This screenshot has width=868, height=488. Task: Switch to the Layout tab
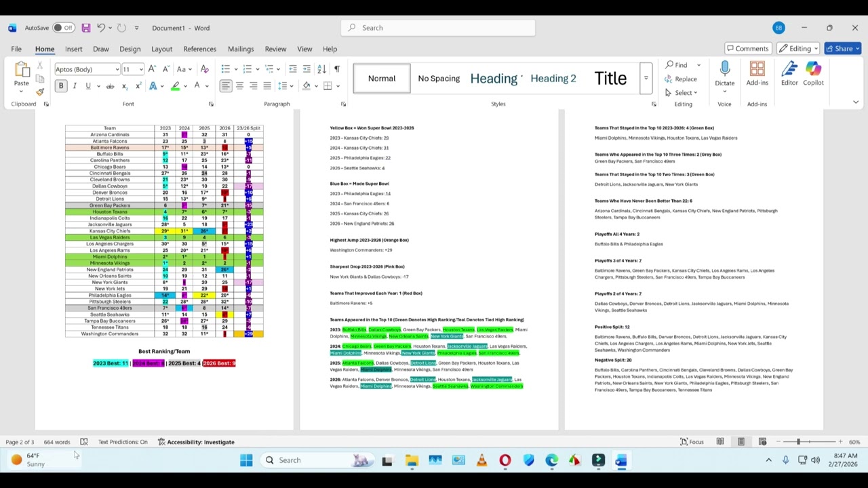[x=161, y=49]
